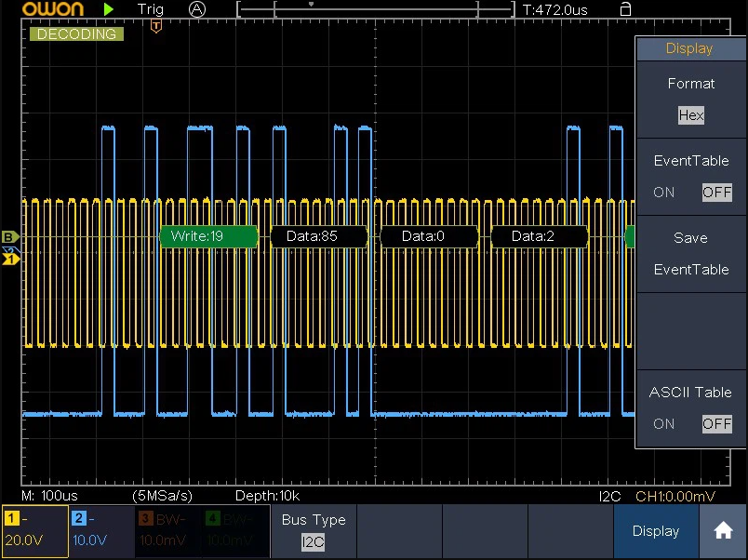Viewport: 748px width, 560px height.
Task: Select disabled channel 3 tab
Action: coord(167,530)
